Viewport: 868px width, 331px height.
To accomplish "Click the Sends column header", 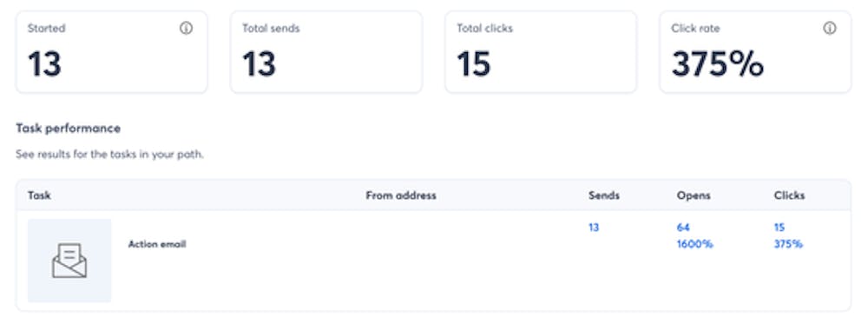I will pyautogui.click(x=604, y=195).
